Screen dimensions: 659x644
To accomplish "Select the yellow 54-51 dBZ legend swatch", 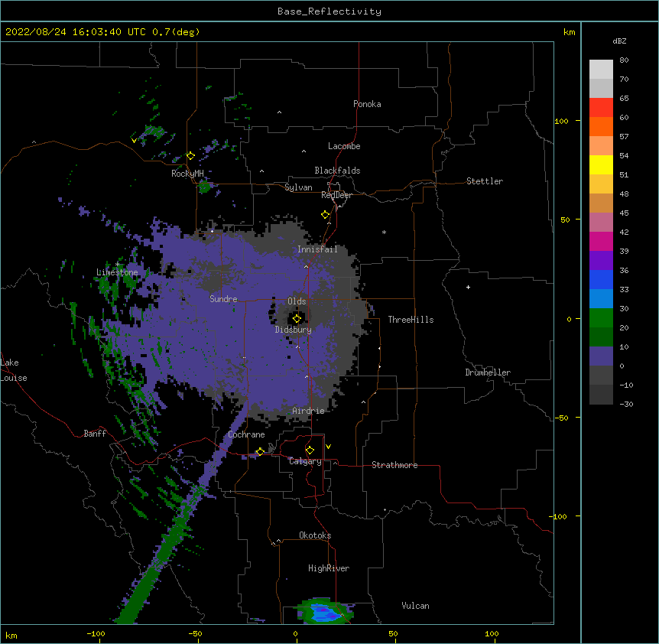I will 601,164.
